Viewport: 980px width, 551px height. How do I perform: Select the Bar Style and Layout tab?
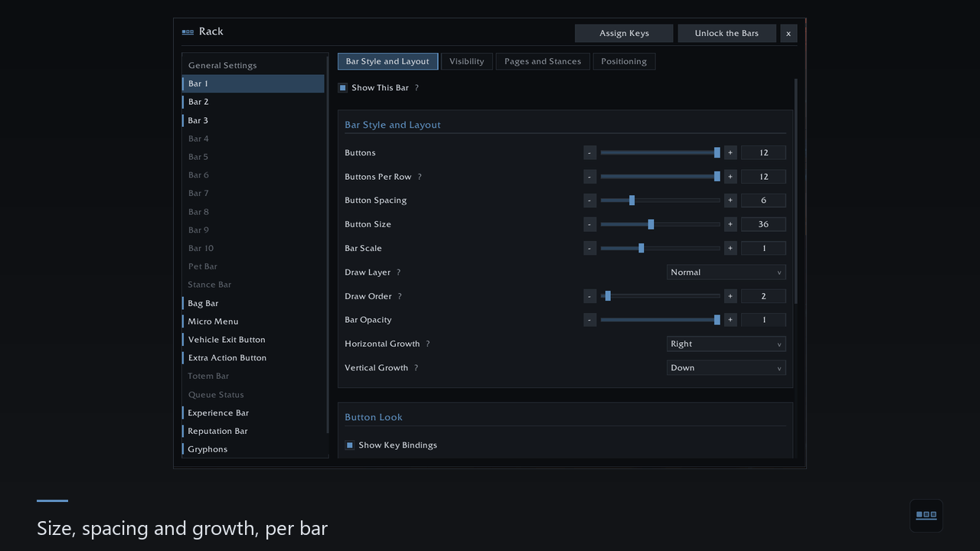click(388, 61)
